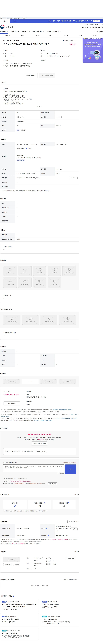The image size is (103, 644).
Task: Expand the 취업지원 main menu
Action: pyautogui.click(x=15, y=32)
